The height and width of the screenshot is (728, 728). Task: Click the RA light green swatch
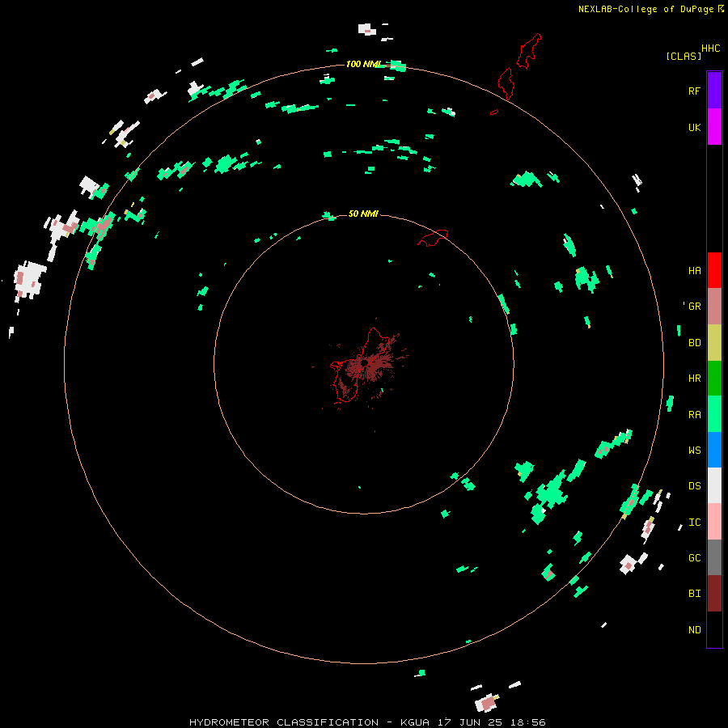[x=714, y=414]
